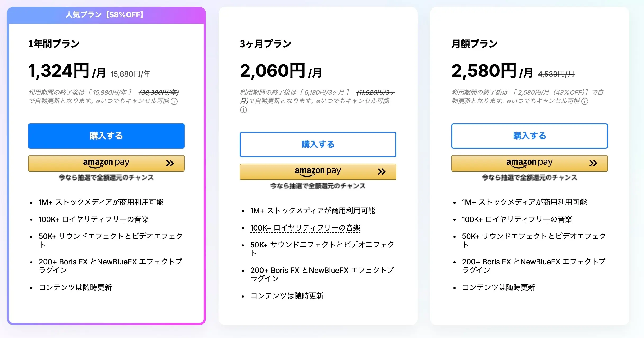644x338 pixels.
Task: Click the Amazon Pay logo in the 3ヶ月プラン card
Action: [318, 171]
